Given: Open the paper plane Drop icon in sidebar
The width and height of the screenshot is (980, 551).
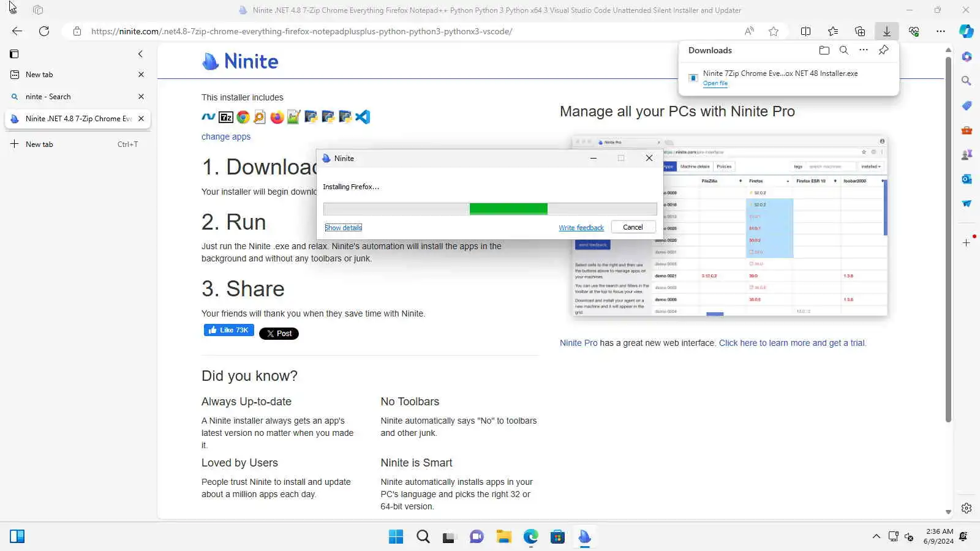Looking at the screenshot, I should click(967, 203).
